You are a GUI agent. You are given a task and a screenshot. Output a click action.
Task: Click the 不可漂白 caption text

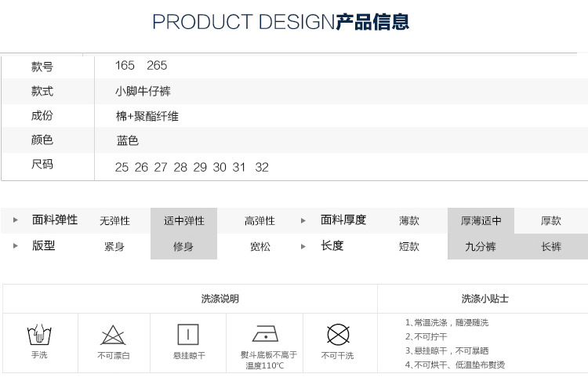113,355
